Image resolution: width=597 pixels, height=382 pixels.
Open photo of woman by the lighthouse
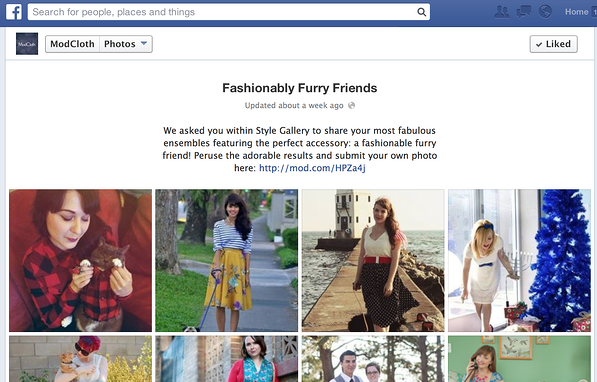[x=373, y=261]
